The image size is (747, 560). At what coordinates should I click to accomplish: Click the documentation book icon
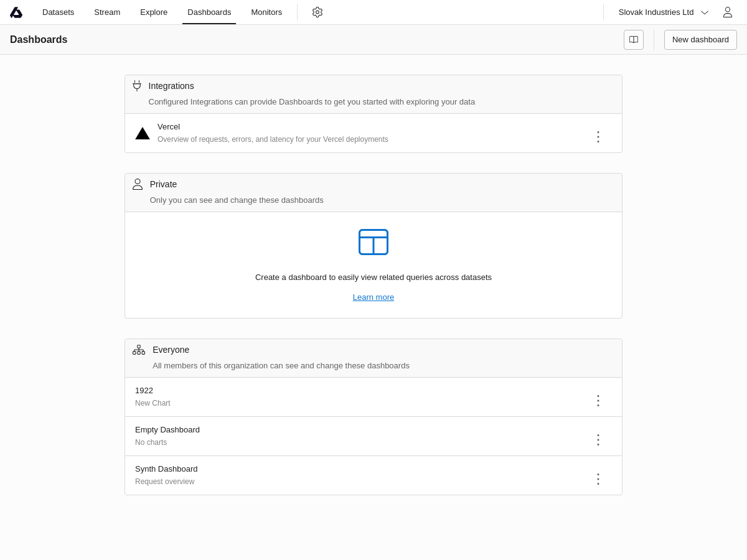tap(634, 40)
